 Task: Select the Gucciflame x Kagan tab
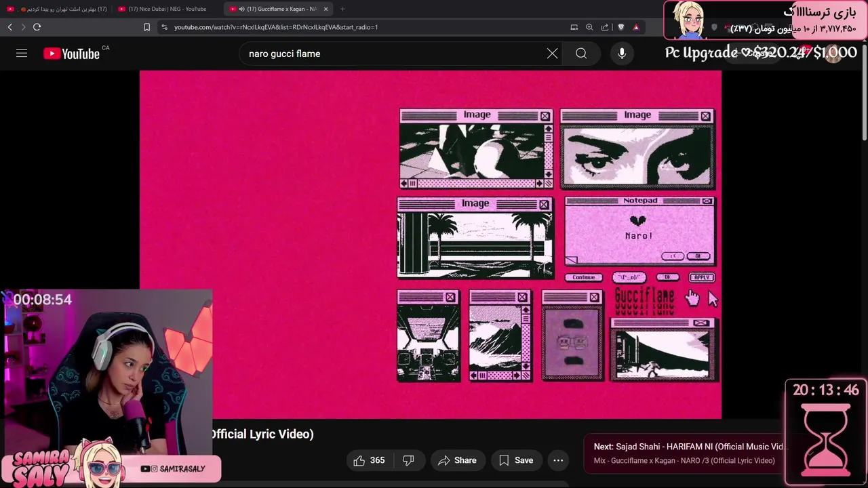pyautogui.click(x=278, y=9)
